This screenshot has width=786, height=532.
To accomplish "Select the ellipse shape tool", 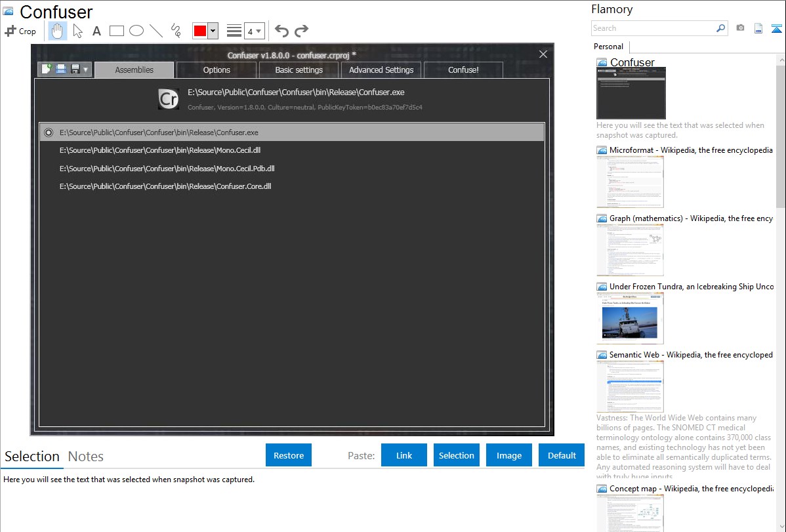I will click(x=136, y=31).
